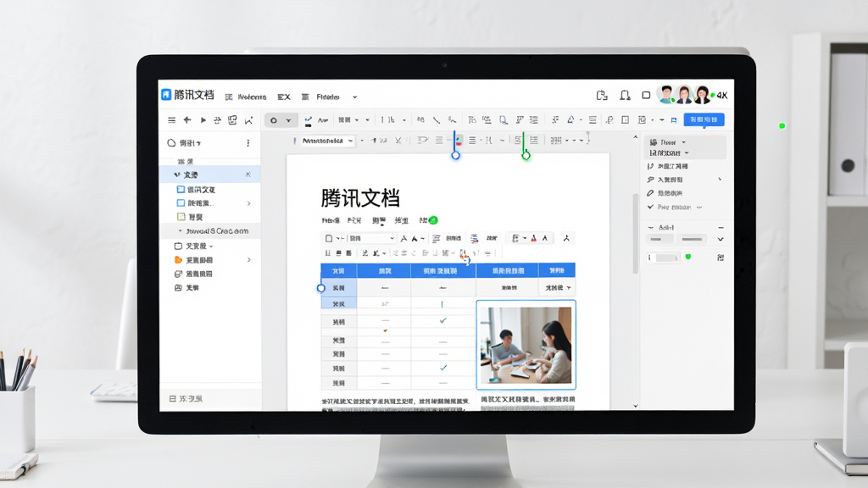The width and height of the screenshot is (868, 488).
Task: Click the colored swatch icon in the formatting bar
Action: pyautogui.click(x=459, y=141)
